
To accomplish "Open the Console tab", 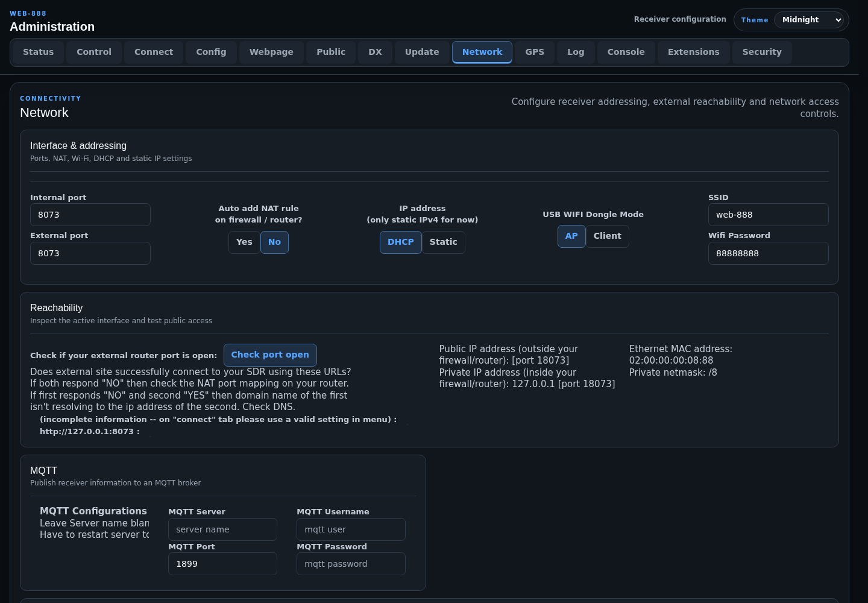I will tap(626, 52).
